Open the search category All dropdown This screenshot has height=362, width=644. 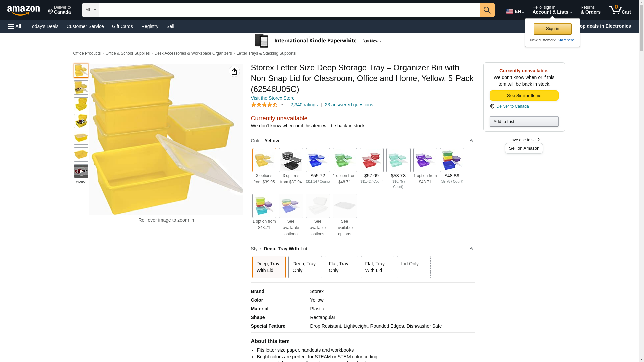[90, 10]
